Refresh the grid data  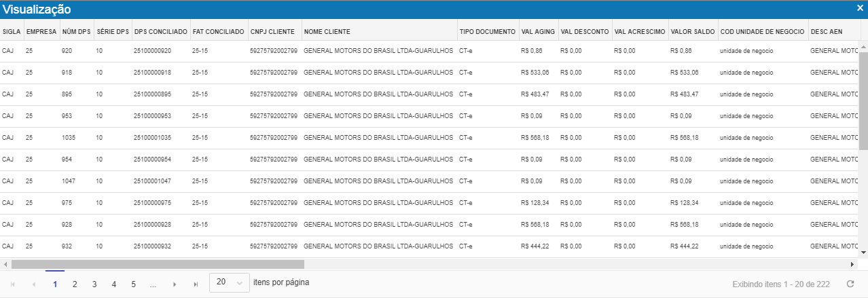pos(850,284)
